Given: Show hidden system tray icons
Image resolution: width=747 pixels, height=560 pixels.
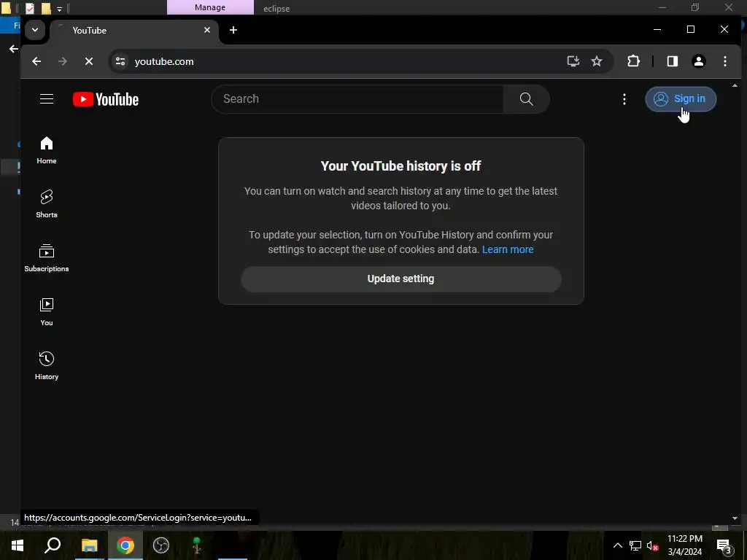Looking at the screenshot, I should (x=617, y=545).
